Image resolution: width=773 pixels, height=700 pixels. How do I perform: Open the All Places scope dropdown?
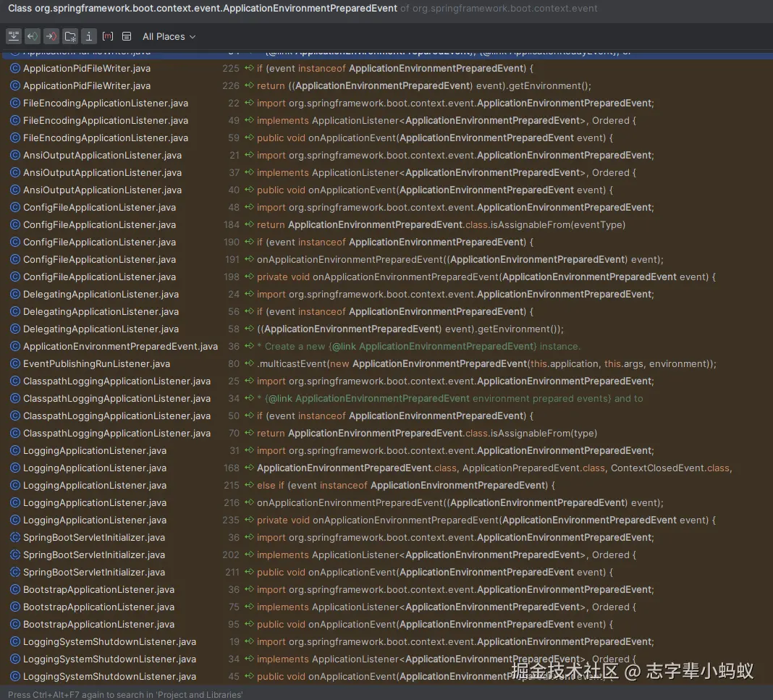point(169,36)
